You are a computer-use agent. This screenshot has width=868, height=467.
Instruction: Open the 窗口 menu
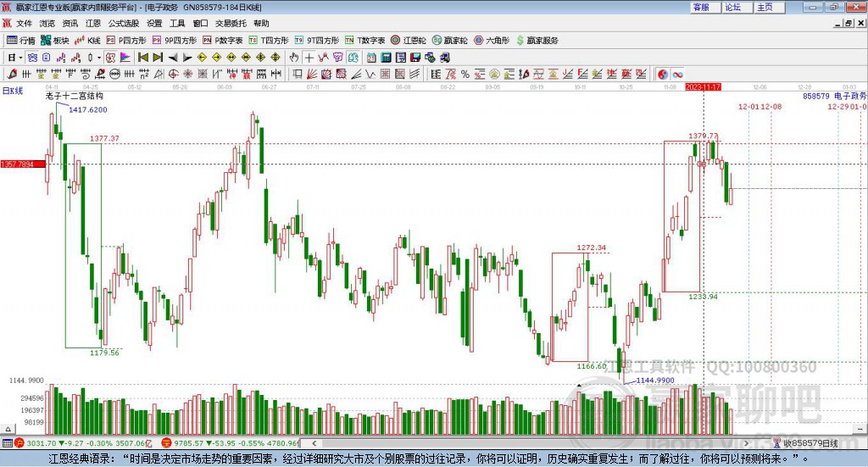200,23
